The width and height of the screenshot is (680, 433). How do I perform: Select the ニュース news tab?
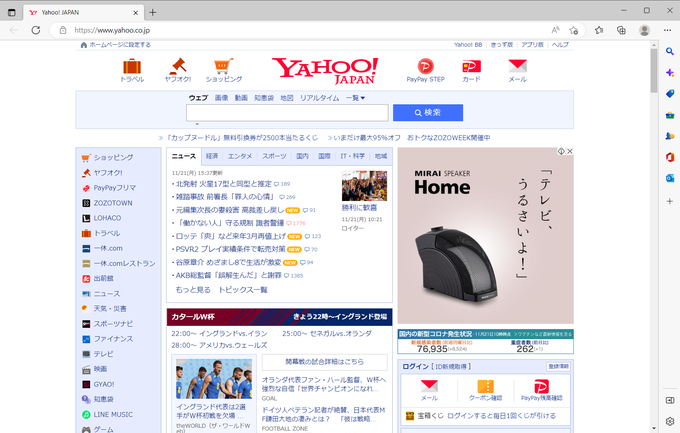coord(184,156)
